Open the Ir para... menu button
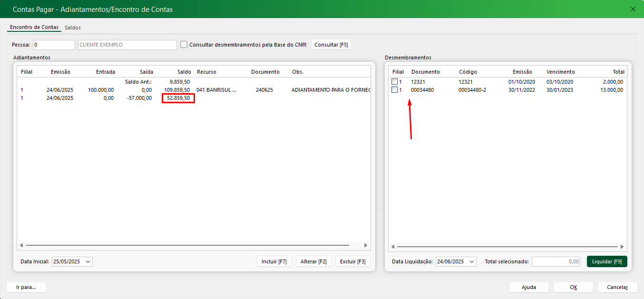Screen dimensions: 644x299 [x=26, y=287]
